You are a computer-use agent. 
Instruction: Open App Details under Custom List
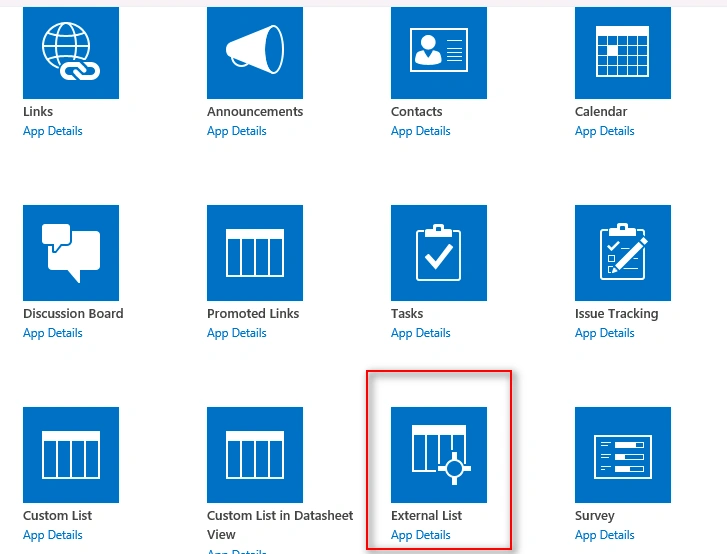pyautogui.click(x=53, y=535)
